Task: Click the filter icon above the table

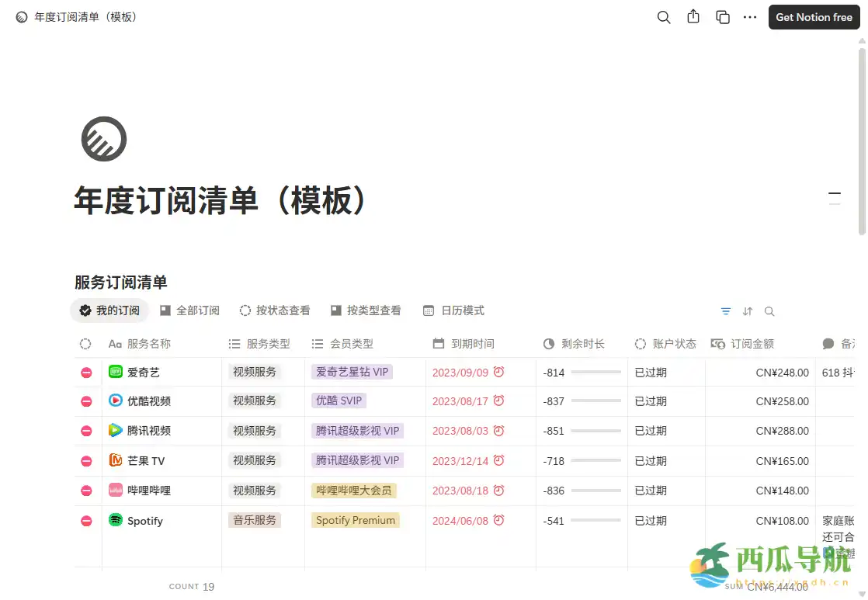Action: (725, 310)
